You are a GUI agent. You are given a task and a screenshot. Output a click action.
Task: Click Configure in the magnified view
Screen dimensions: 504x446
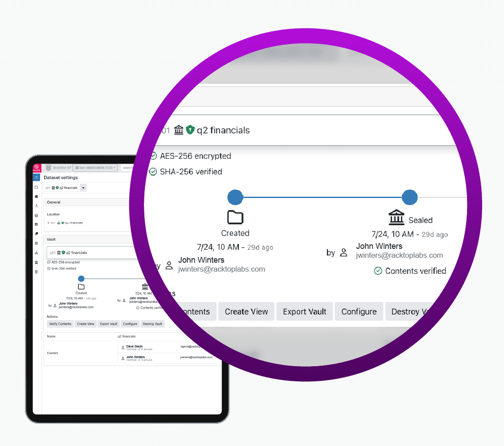(x=359, y=311)
